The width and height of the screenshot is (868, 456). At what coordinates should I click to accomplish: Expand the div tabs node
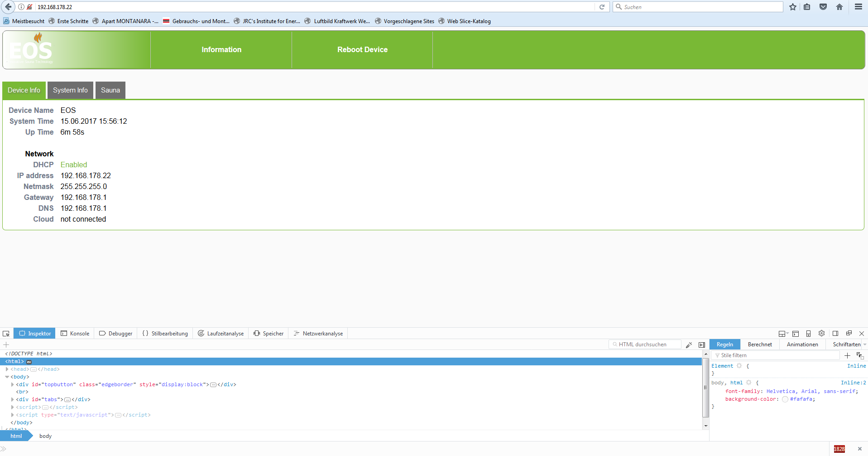(13, 399)
